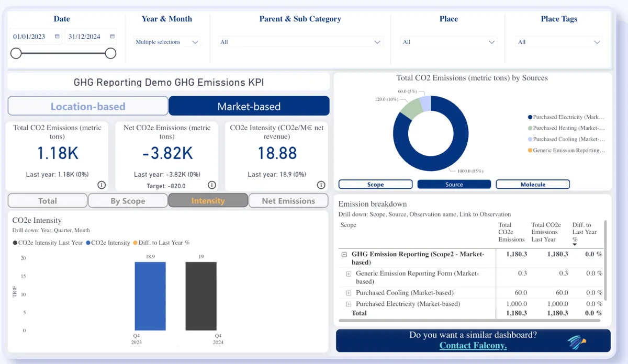Select the Net Emissions chart tab
Viewport: 628px width, 364px height.
pyautogui.click(x=288, y=201)
